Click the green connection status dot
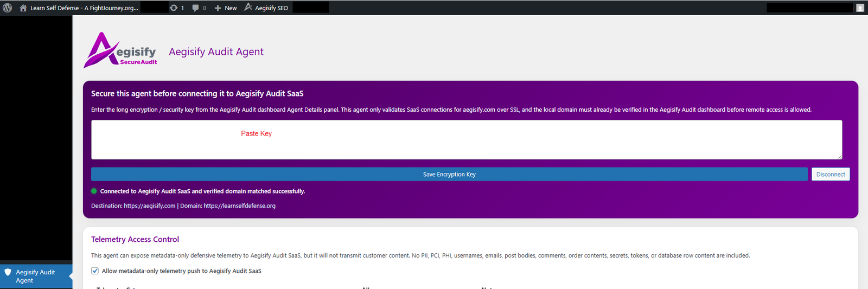 click(94, 191)
